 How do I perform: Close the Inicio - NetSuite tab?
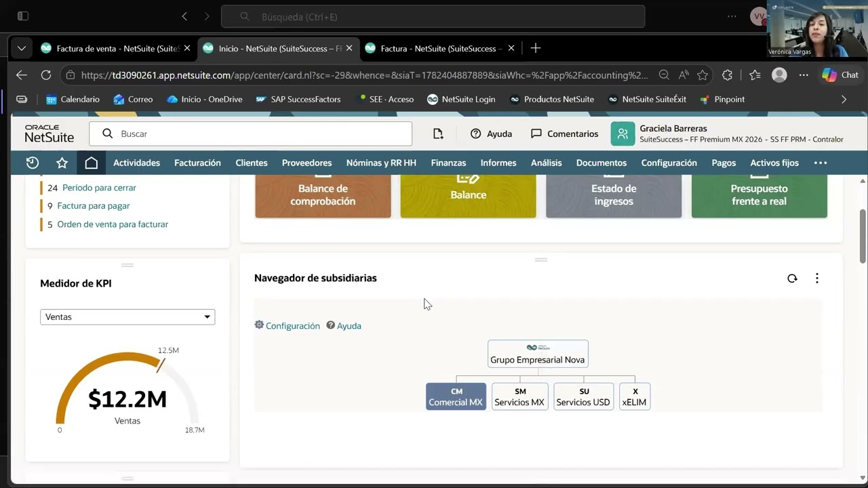click(349, 48)
